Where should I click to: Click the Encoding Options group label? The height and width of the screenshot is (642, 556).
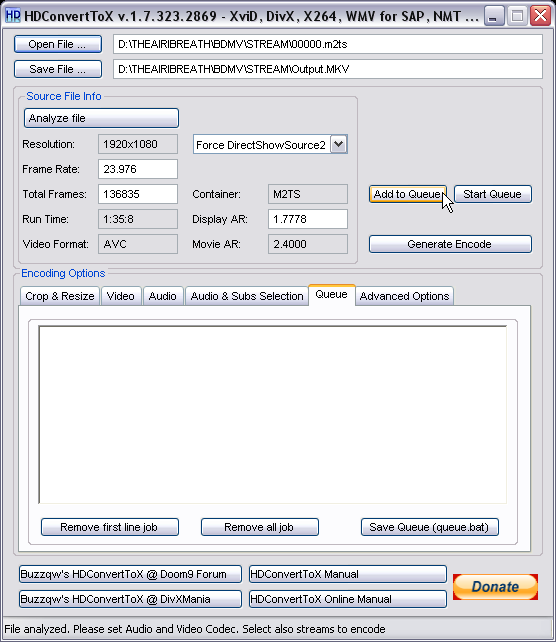pos(63,273)
